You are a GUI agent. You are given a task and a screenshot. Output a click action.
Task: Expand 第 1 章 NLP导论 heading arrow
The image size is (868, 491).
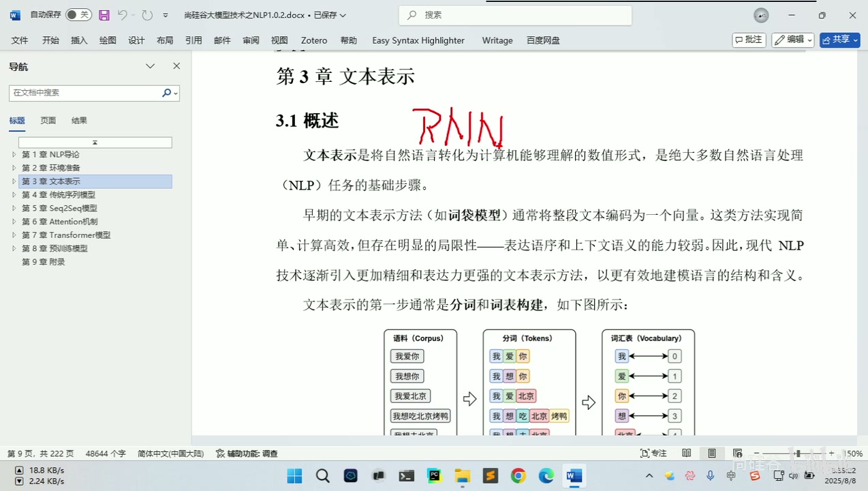pos(14,155)
